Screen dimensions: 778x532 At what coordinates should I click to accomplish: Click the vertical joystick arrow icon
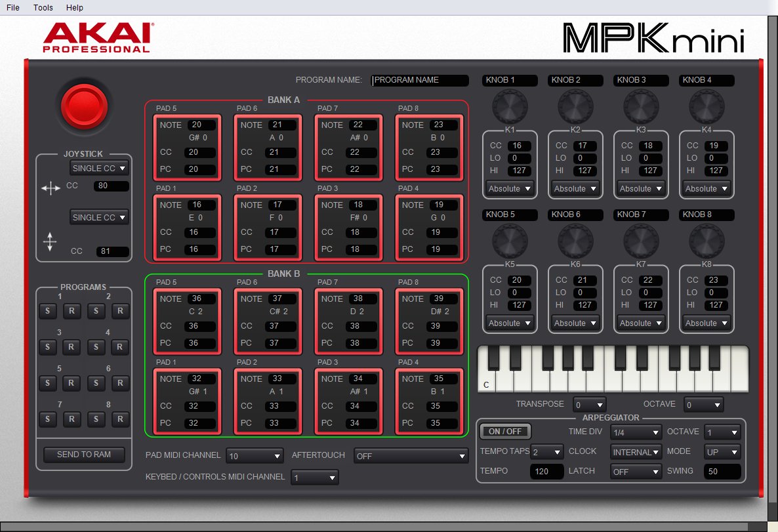click(51, 243)
